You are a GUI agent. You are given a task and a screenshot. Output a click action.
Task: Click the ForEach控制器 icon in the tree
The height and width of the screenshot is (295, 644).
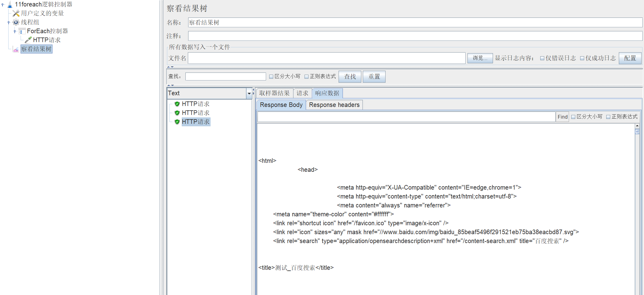[x=21, y=31]
